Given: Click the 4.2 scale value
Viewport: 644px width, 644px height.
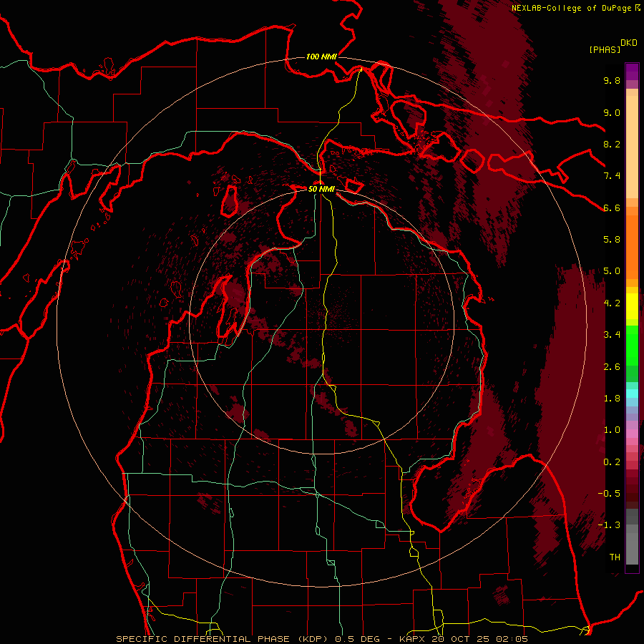Looking at the screenshot, I should [612, 303].
